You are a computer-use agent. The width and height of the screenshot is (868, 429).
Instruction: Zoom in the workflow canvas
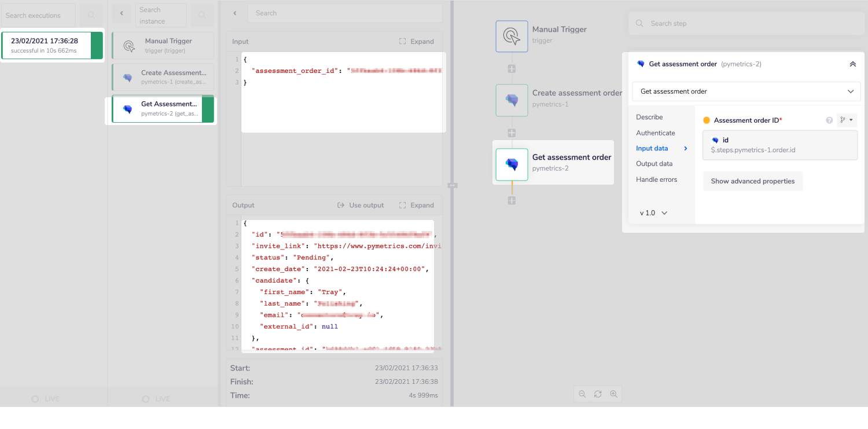point(613,394)
